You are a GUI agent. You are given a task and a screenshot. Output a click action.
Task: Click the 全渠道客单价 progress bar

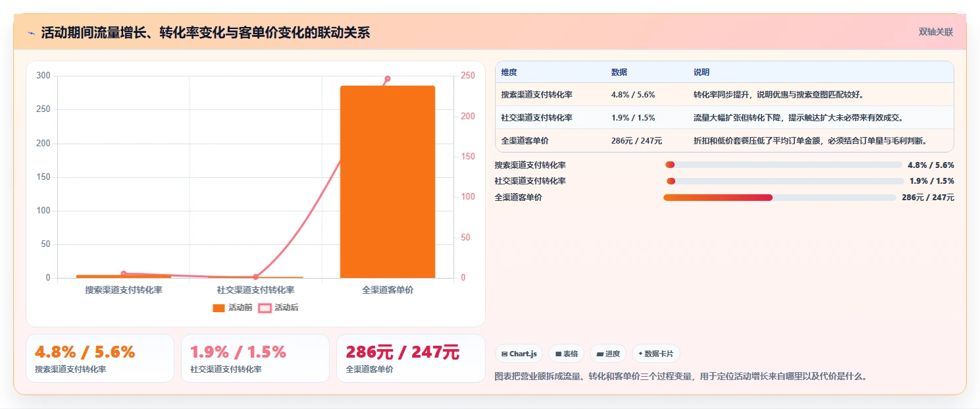780,198
